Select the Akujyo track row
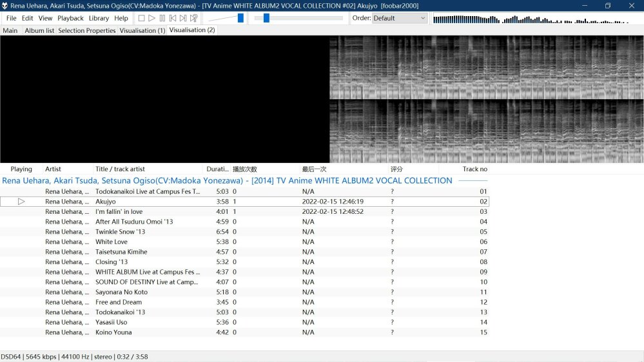The image size is (644, 362). click(244, 202)
